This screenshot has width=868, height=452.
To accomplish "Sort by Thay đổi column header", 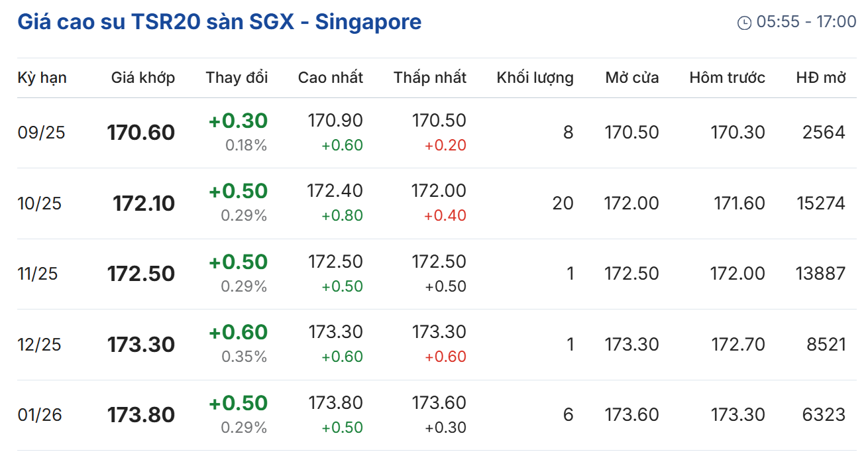I will pos(237,78).
